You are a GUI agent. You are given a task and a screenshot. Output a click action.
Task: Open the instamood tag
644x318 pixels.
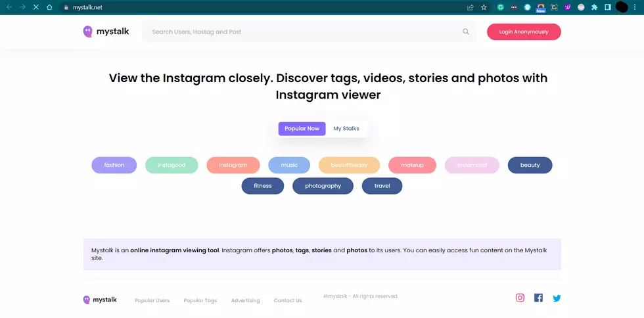click(x=472, y=165)
